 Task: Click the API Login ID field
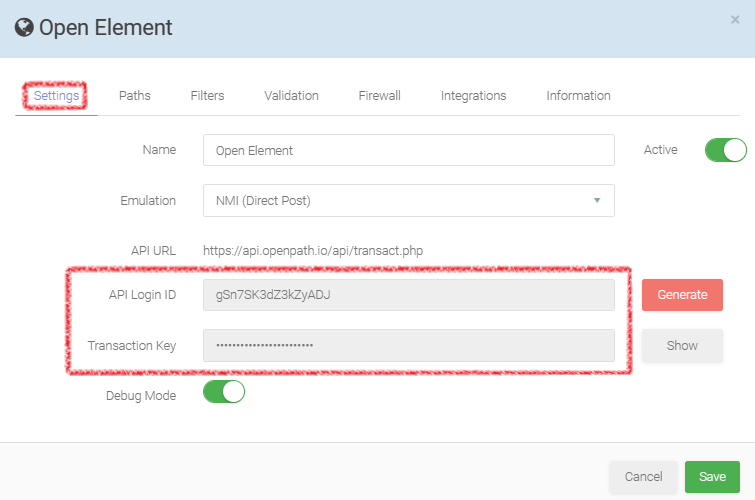[x=408, y=295]
